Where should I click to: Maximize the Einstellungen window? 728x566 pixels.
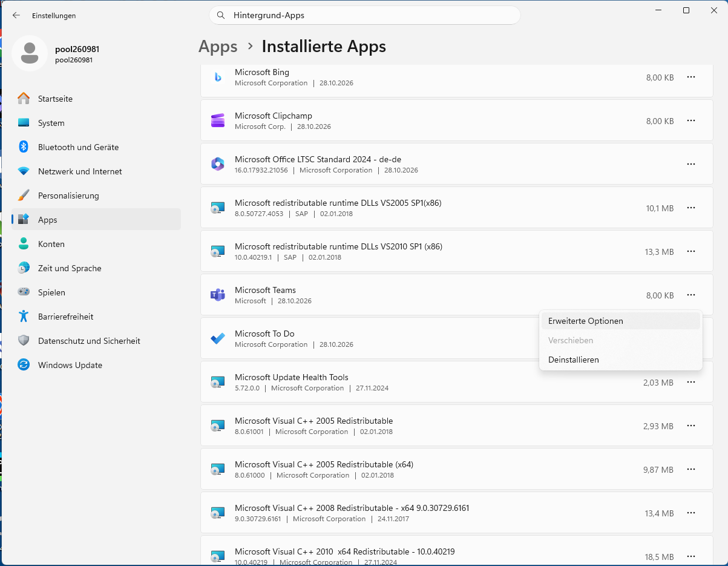click(x=686, y=10)
